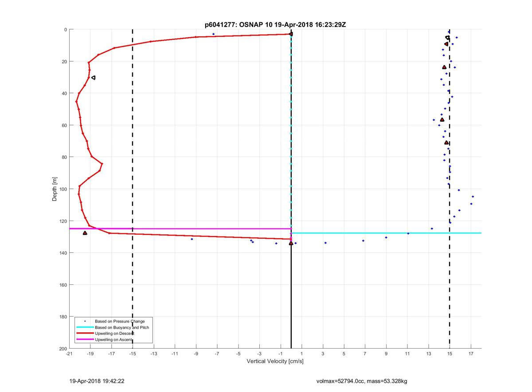Click the 'Based on Buoyancy and Pitch' legend entry

pyautogui.click(x=122, y=327)
